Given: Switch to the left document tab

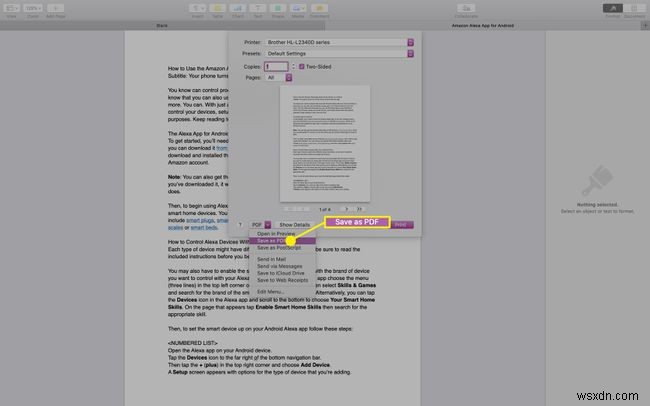Looking at the screenshot, I should pos(162,26).
